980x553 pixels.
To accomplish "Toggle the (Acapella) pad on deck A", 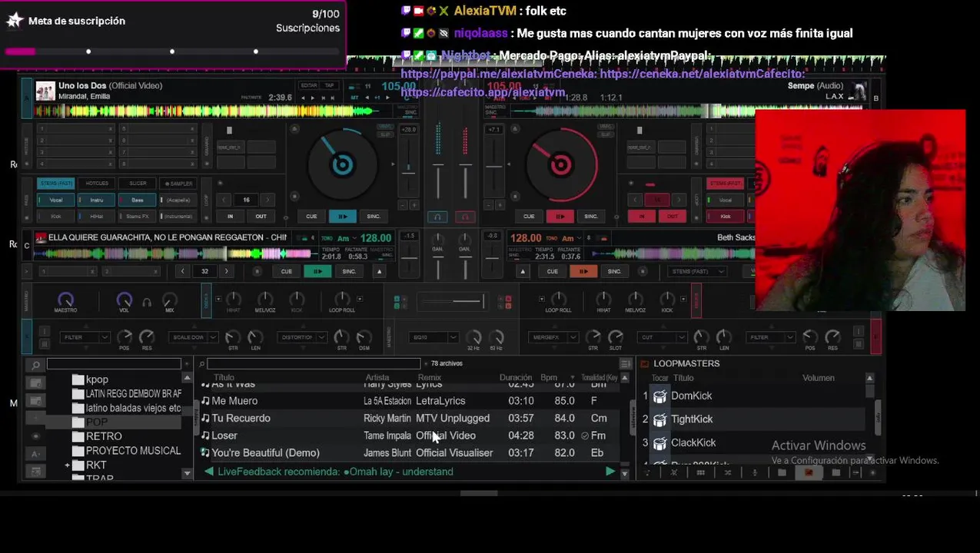I will [178, 200].
